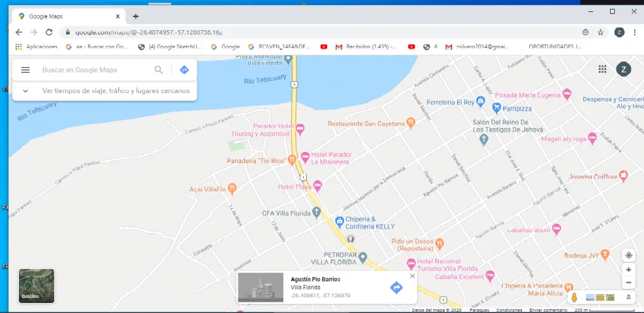Click CFA Villa Florida church marker
The width and height of the screenshot is (644, 313).
tap(316, 212)
